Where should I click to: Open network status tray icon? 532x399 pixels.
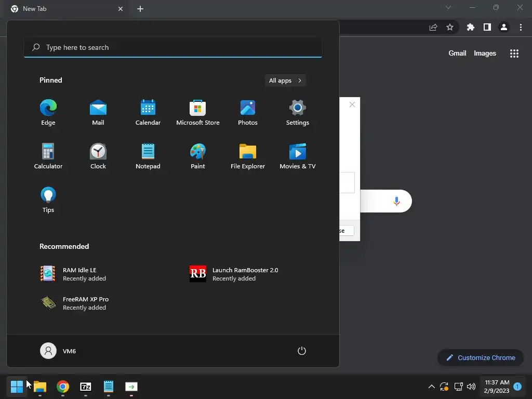[x=458, y=387]
